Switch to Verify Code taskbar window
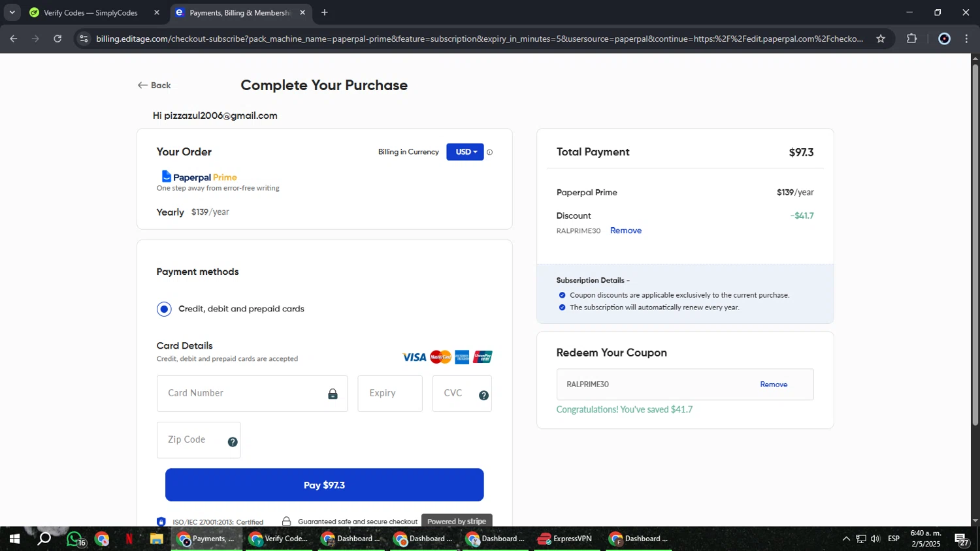The width and height of the screenshot is (980, 551). (279, 539)
